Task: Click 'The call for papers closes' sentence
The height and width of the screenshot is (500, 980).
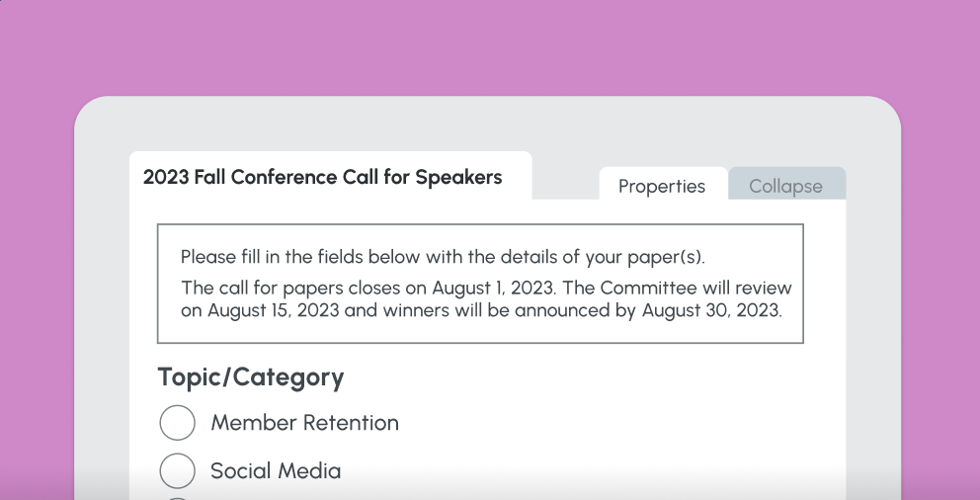Action: point(296,289)
